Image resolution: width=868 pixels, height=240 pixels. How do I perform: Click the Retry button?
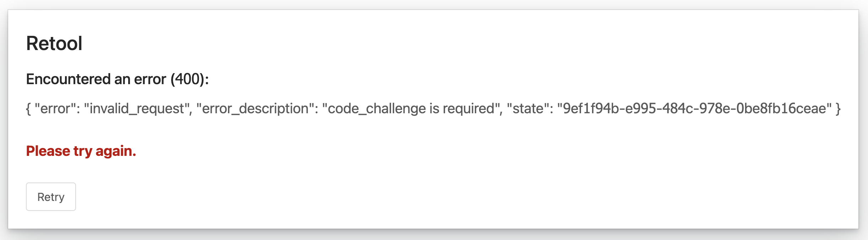click(x=51, y=197)
